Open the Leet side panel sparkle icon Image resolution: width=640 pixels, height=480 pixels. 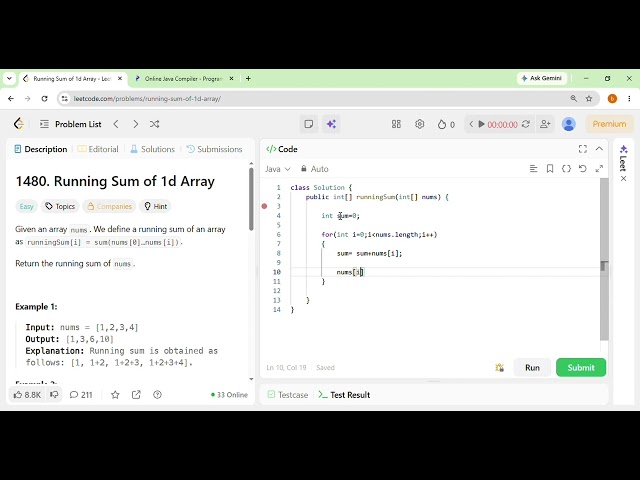(623, 149)
